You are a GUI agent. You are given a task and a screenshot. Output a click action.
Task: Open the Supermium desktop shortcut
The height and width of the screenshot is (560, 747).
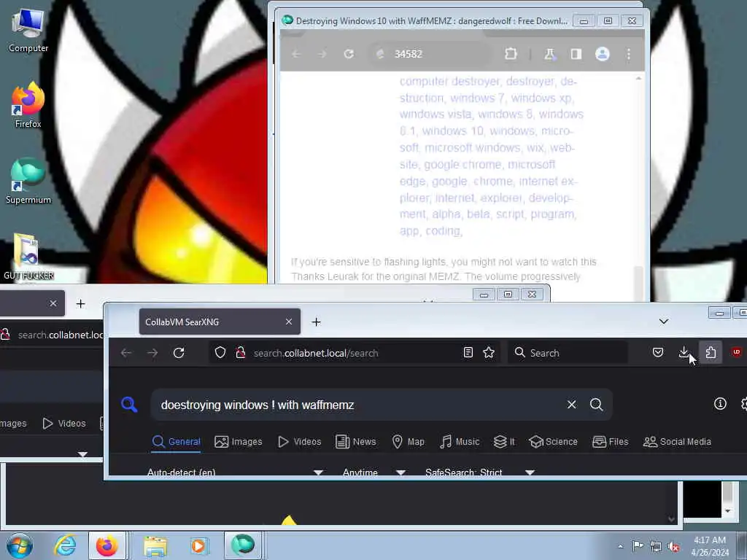coord(28,182)
